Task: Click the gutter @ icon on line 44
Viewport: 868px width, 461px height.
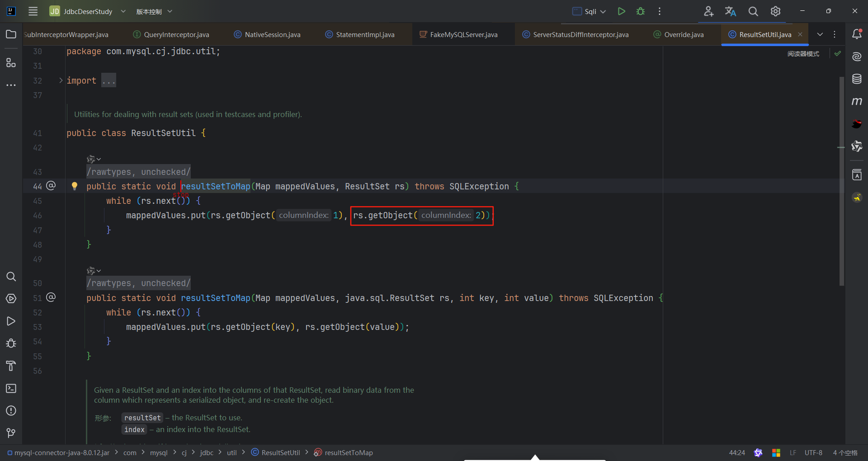Action: pyautogui.click(x=51, y=185)
